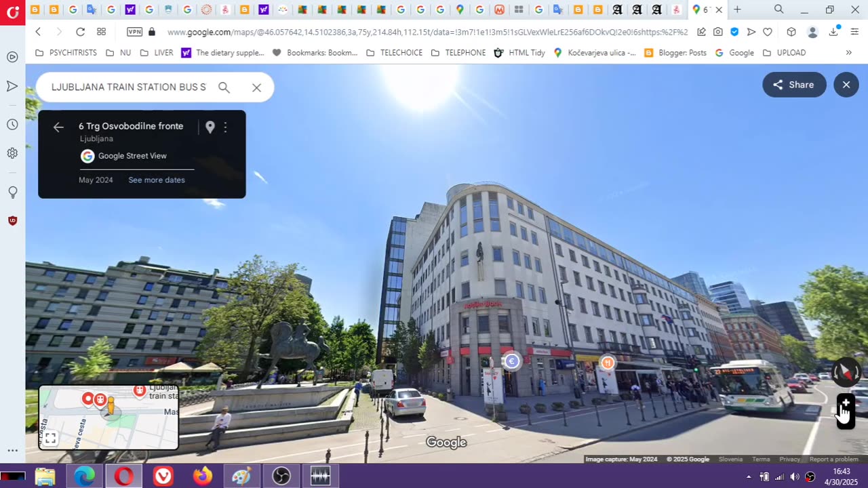Rotate view using the compass control
Viewport: 868px width, 488px height.
pos(846,372)
